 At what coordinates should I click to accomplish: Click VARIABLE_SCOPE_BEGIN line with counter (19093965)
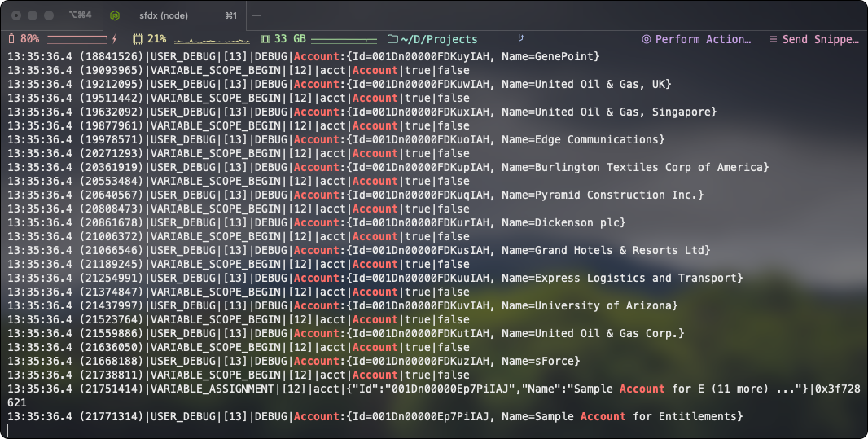click(x=238, y=70)
